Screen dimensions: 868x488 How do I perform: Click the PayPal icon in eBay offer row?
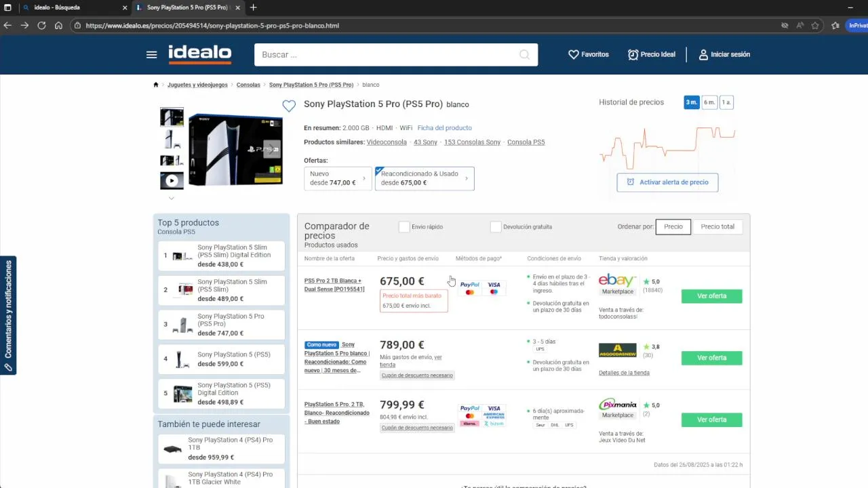pyautogui.click(x=470, y=285)
